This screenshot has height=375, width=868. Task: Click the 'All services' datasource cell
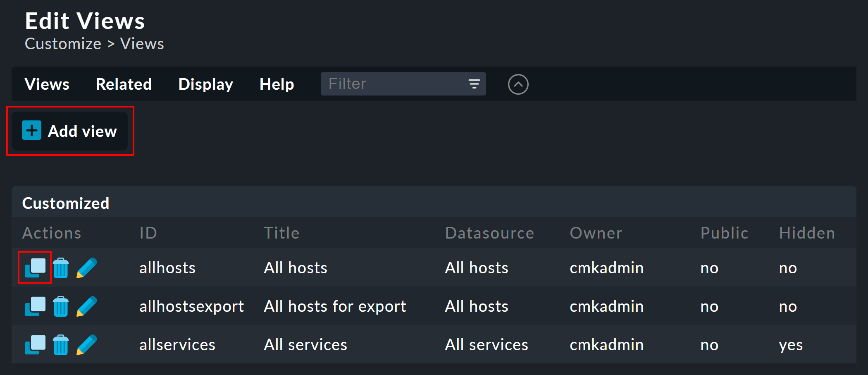[x=486, y=345]
